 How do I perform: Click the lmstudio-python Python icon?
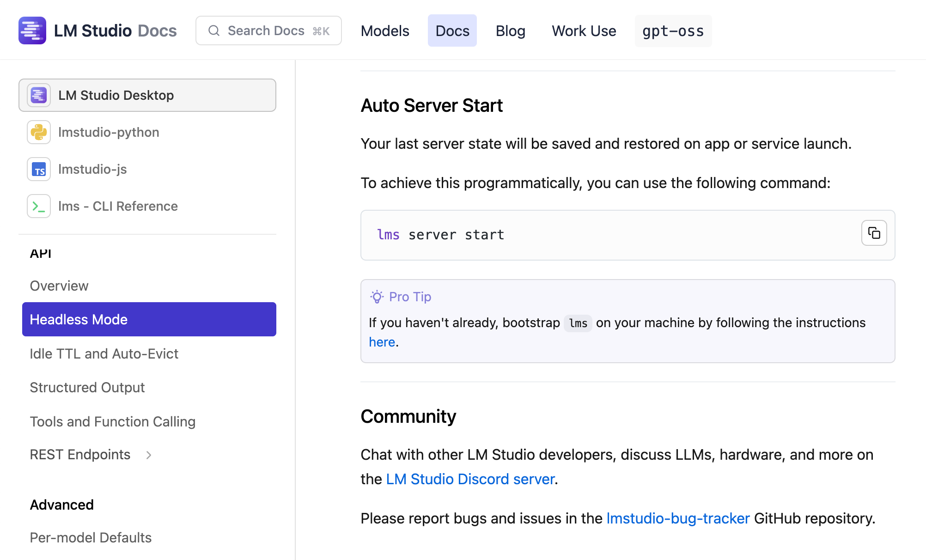click(39, 132)
